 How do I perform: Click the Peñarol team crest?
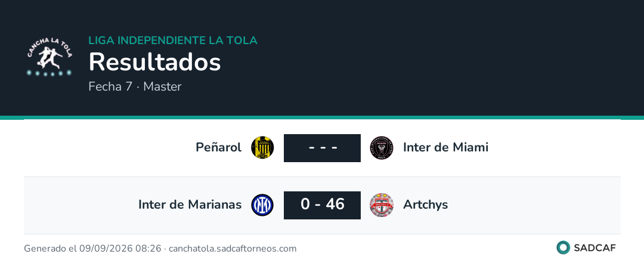tap(262, 148)
